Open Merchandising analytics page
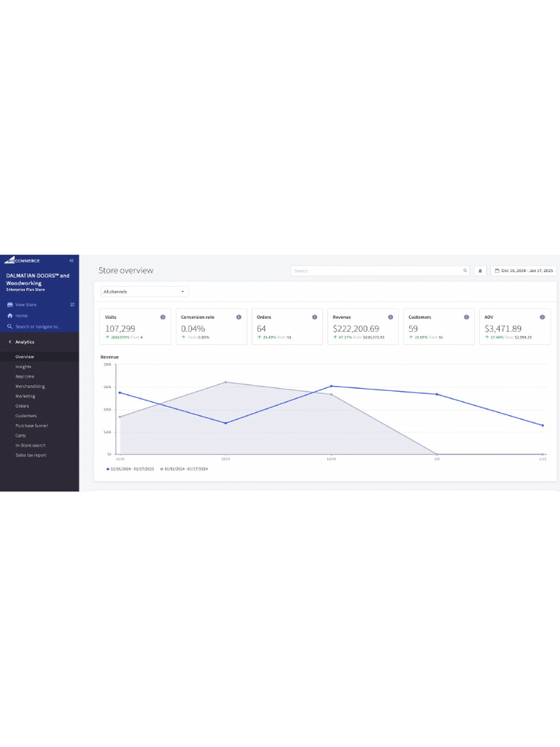The width and height of the screenshot is (560, 747). pyautogui.click(x=30, y=387)
